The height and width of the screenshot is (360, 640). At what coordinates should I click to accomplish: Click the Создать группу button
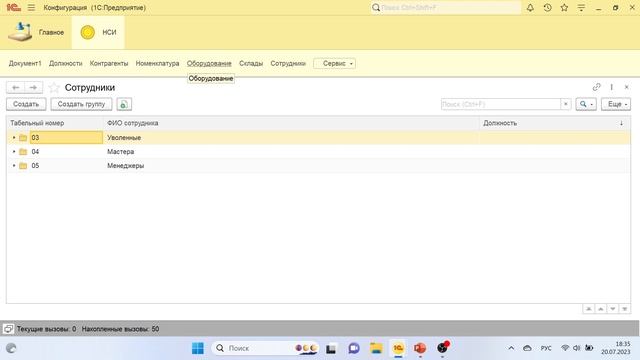click(x=81, y=104)
